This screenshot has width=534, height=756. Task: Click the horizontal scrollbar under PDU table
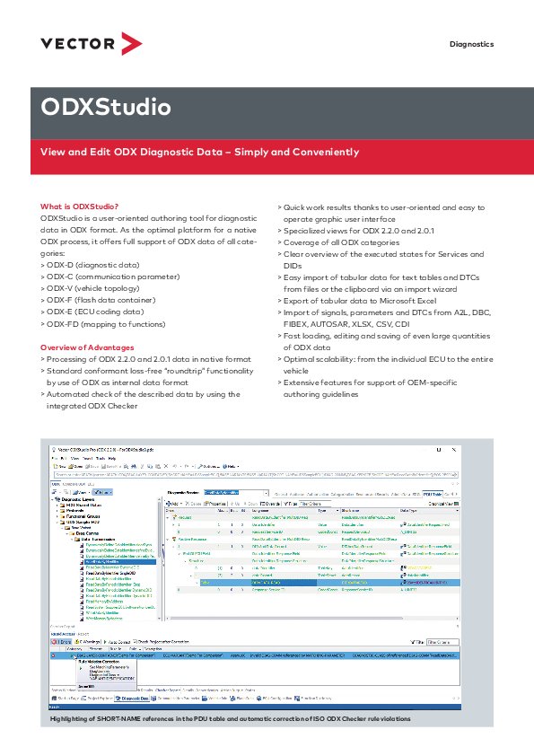pos(287,618)
